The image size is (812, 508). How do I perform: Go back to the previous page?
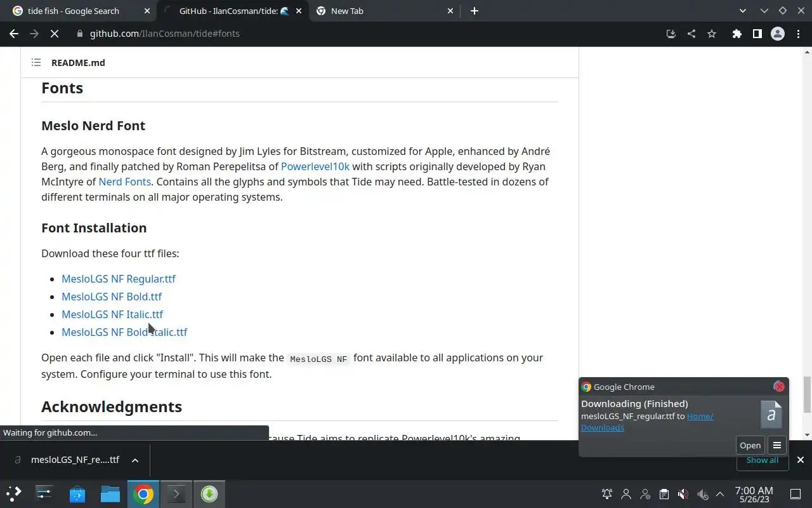(14, 34)
